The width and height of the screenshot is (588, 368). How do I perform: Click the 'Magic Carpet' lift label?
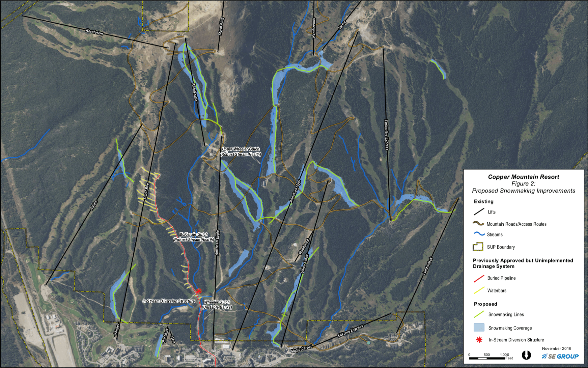[x=302, y=349]
